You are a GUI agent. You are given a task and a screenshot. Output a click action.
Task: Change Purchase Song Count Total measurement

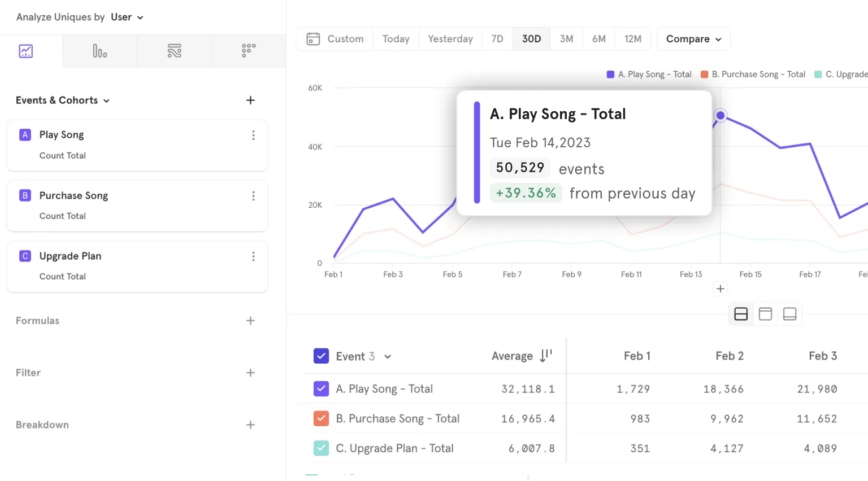click(x=62, y=216)
